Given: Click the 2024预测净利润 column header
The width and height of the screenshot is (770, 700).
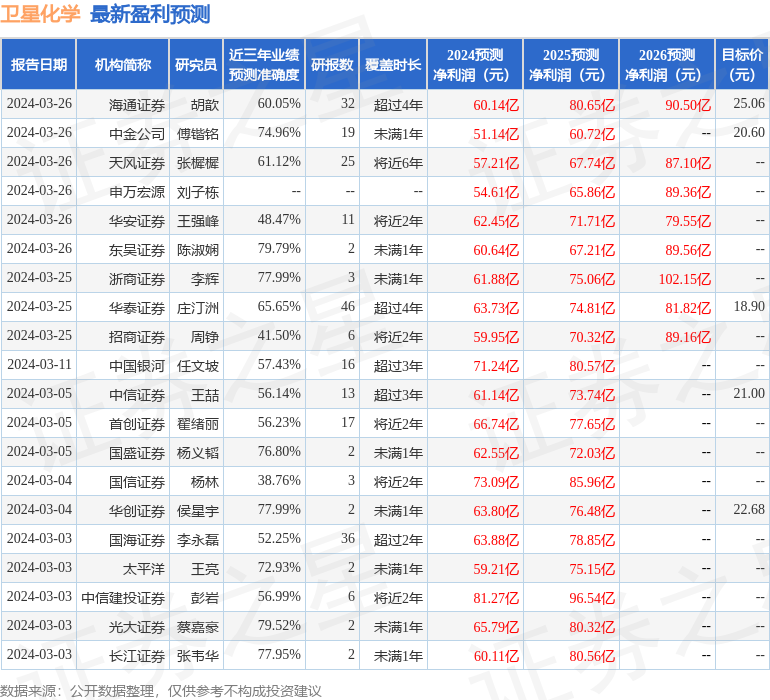Looking at the screenshot, I should (475, 64).
